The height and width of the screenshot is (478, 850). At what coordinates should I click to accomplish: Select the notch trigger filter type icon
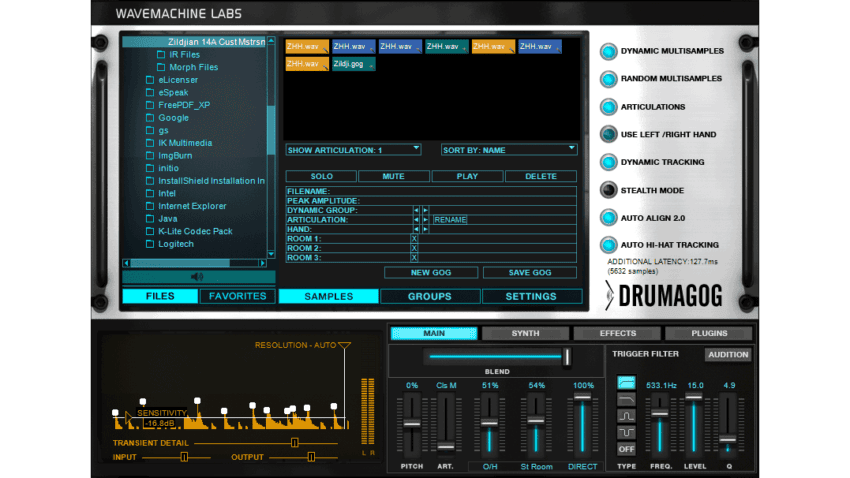point(626,431)
